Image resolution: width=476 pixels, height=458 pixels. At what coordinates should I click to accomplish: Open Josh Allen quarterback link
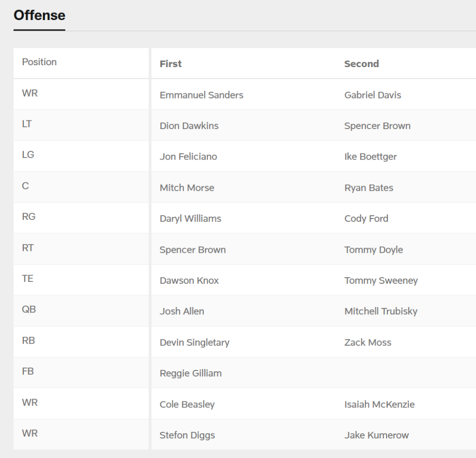tap(181, 311)
